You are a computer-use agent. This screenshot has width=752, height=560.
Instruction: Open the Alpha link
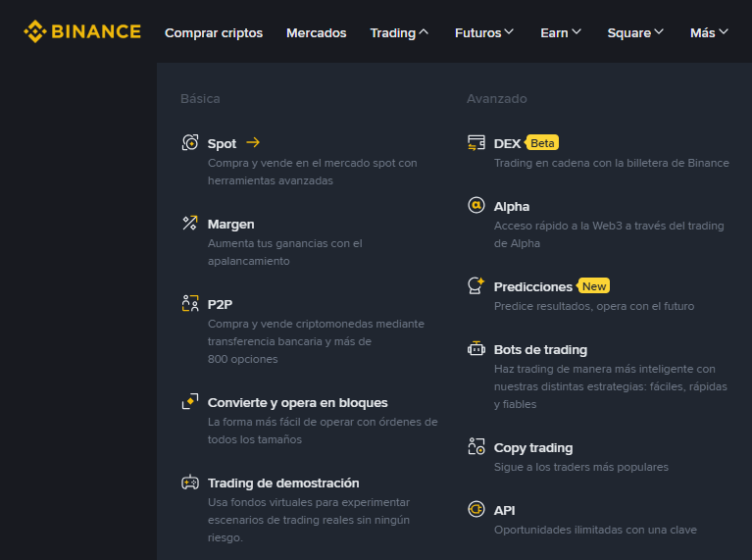[x=512, y=206]
